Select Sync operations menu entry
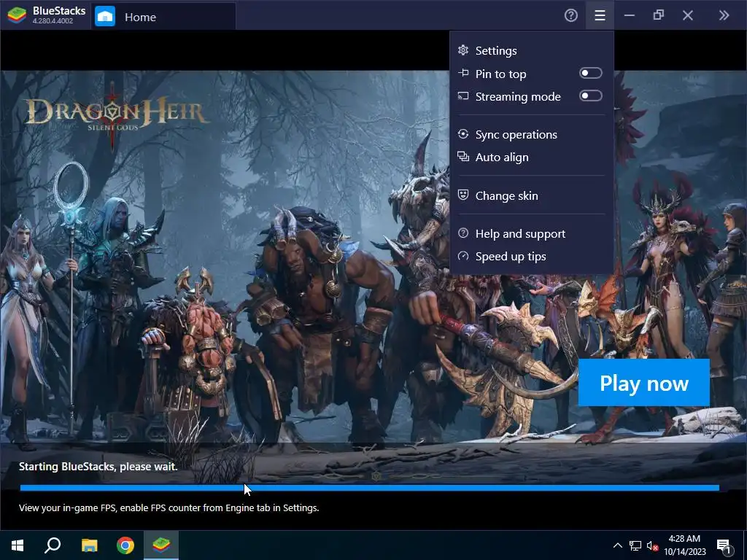This screenshot has width=747, height=560. tap(532, 134)
